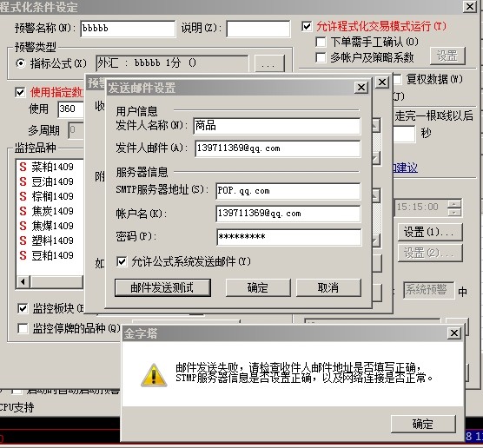483x448 pixels.
Task: Click the SMTP服务器地址 input field
Action: click(x=288, y=191)
